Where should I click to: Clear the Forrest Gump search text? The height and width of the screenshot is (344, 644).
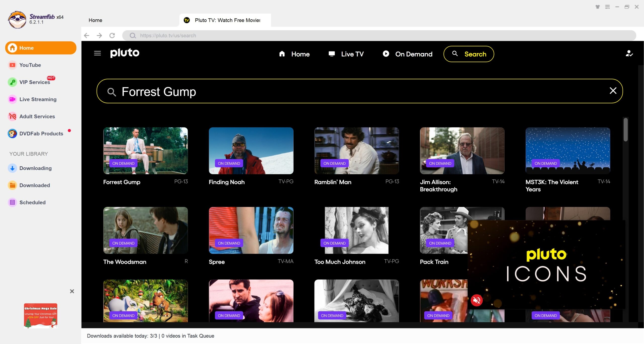coord(613,91)
